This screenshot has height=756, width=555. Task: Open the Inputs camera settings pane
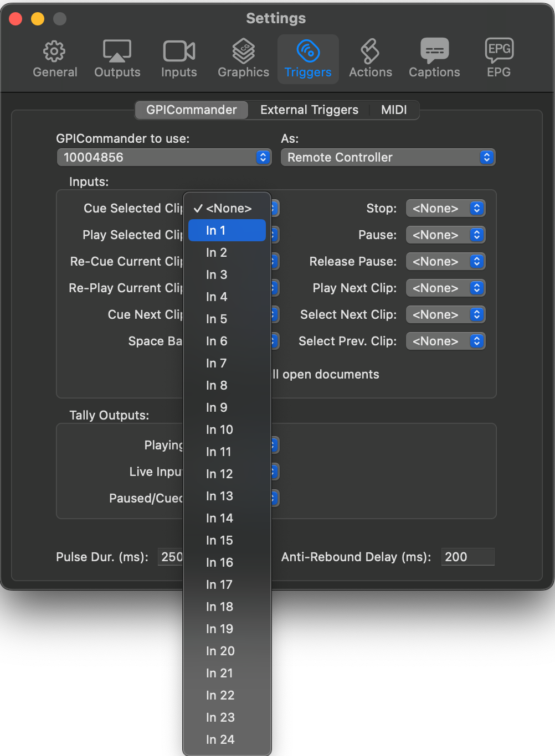click(179, 59)
